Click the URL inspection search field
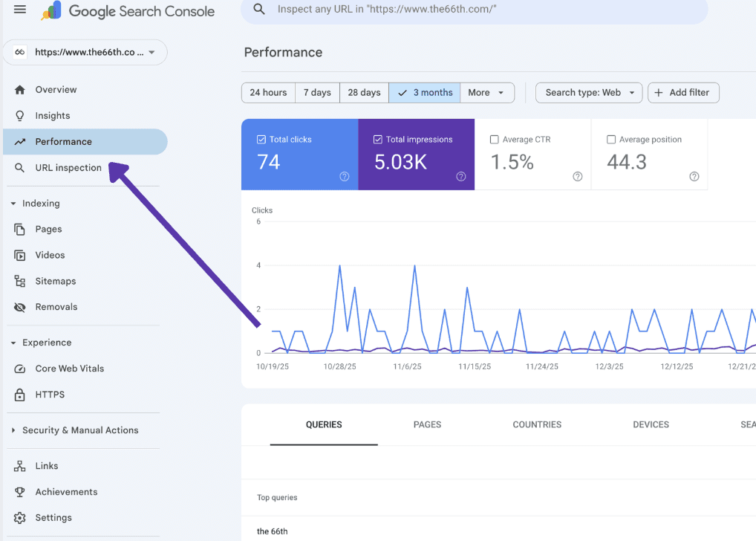The height and width of the screenshot is (541, 756). point(475,10)
